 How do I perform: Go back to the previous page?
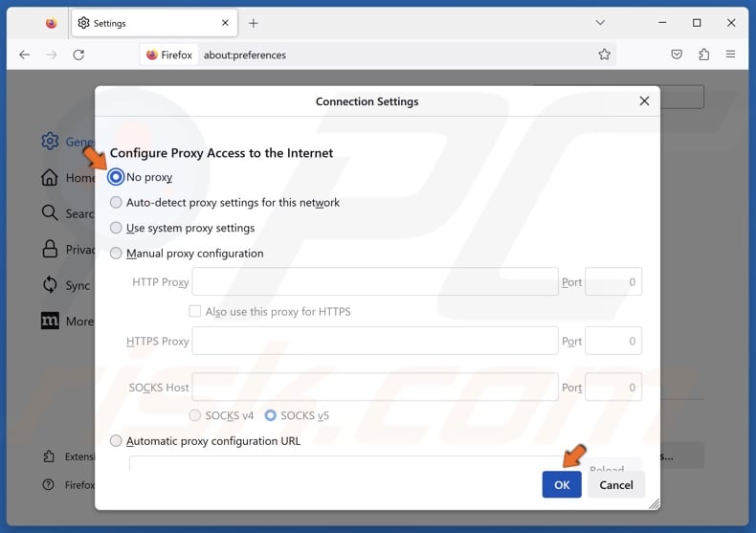(25, 55)
